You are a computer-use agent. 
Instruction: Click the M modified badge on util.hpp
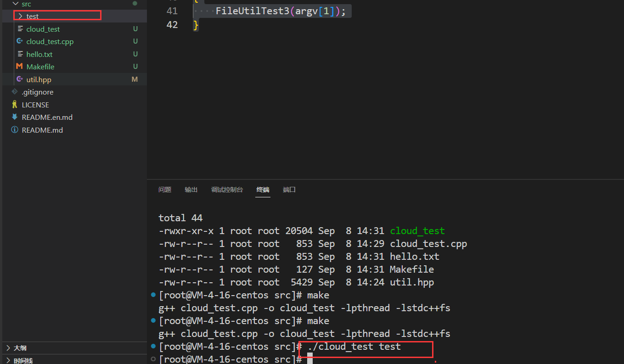coord(135,79)
